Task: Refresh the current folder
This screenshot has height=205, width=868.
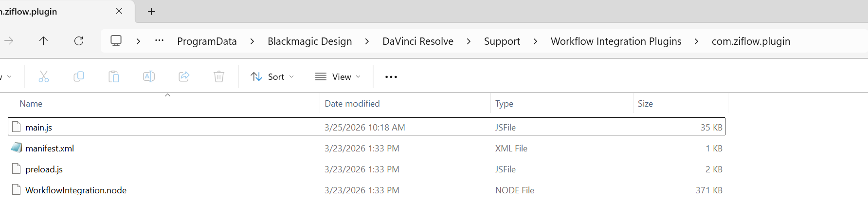Action: (79, 41)
